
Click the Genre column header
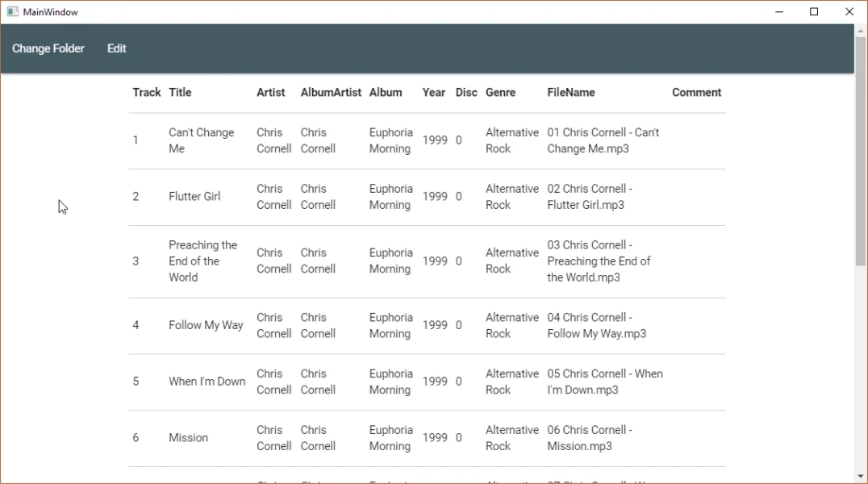coord(500,93)
